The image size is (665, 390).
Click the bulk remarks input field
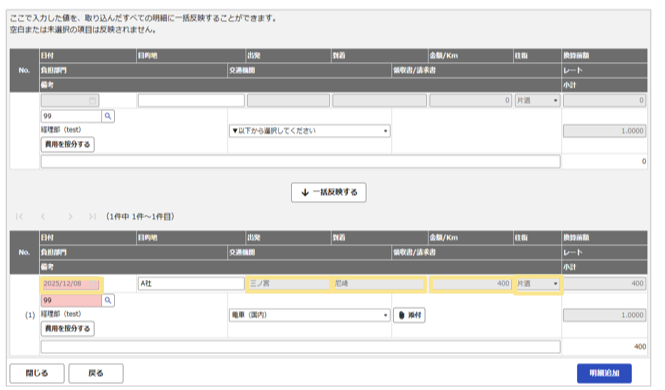(300, 162)
